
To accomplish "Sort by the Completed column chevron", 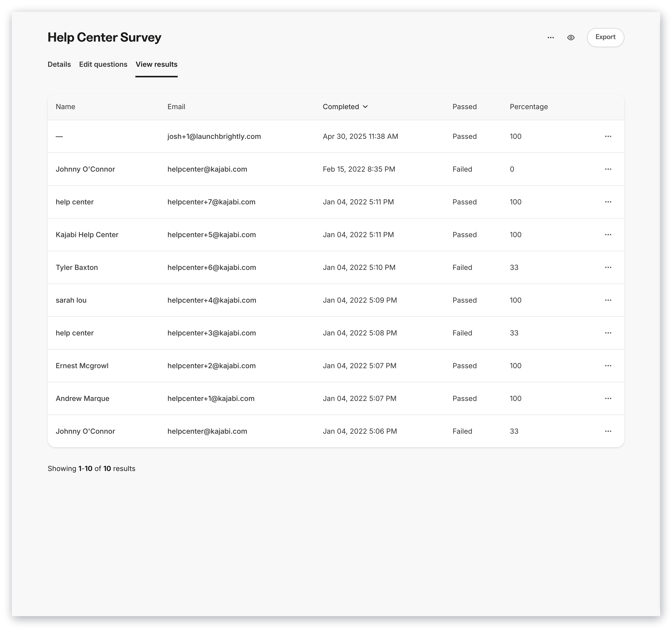I will [x=365, y=106].
